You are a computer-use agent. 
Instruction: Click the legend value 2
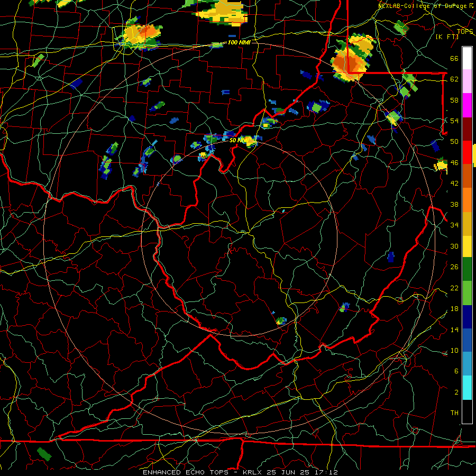(456, 392)
